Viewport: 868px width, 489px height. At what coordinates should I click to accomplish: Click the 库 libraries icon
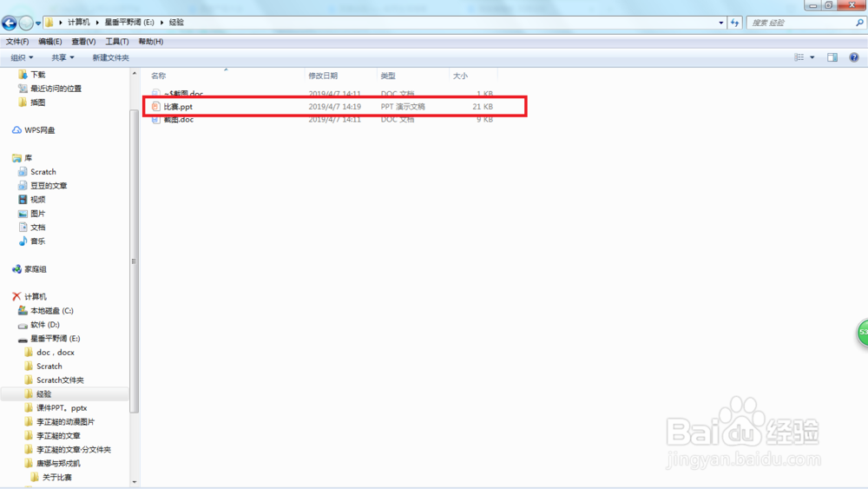click(16, 158)
